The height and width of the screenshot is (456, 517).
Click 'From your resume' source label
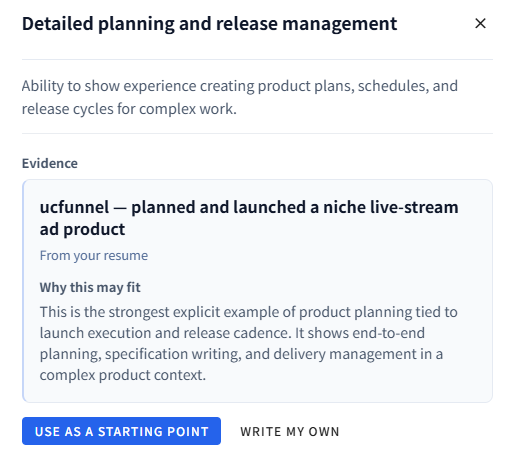(94, 256)
